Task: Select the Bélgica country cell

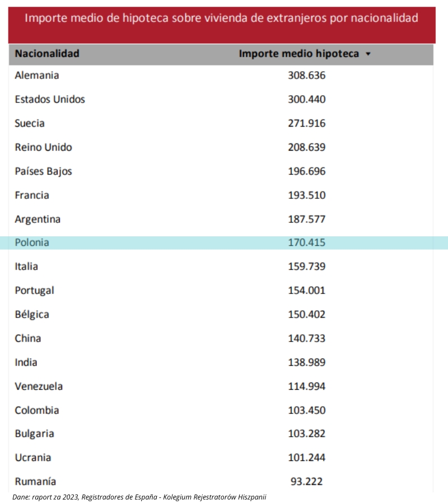Action: click(x=32, y=314)
